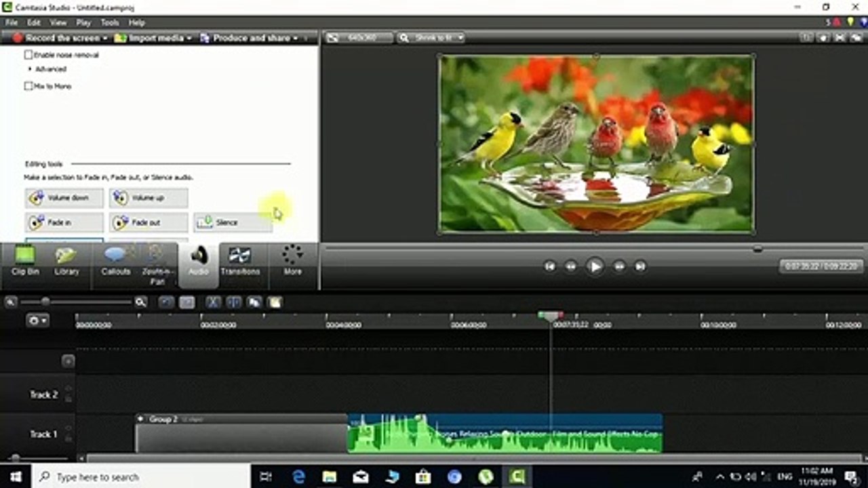This screenshot has height=488, width=868.
Task: Open the Transitions tab
Action: tap(240, 261)
